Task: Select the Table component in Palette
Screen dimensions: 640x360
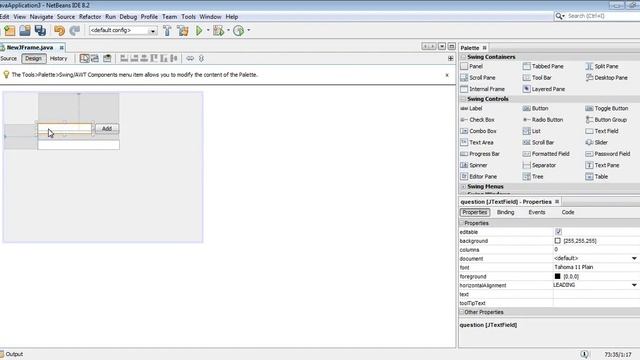Action: pyautogui.click(x=597, y=177)
